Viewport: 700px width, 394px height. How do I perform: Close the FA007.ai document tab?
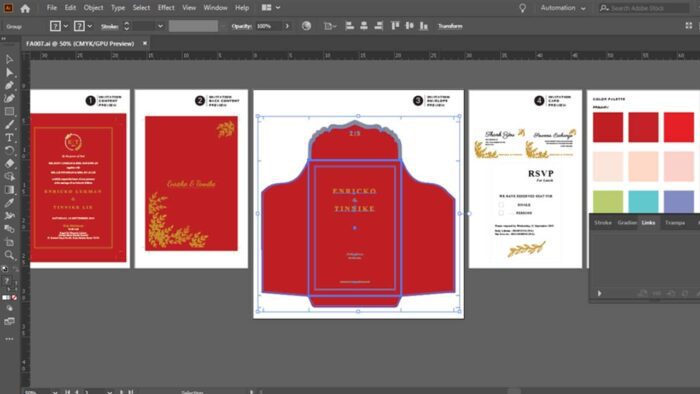click(145, 43)
